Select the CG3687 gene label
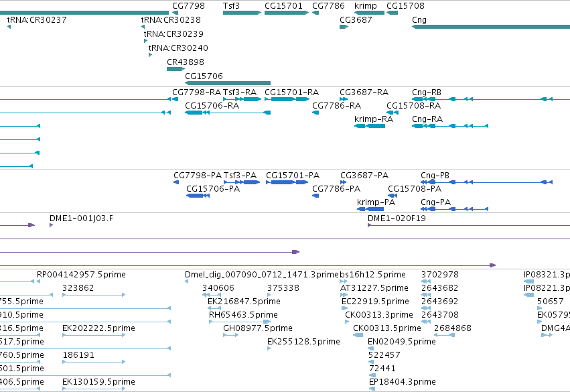This screenshot has height=392, width=570. click(x=356, y=19)
